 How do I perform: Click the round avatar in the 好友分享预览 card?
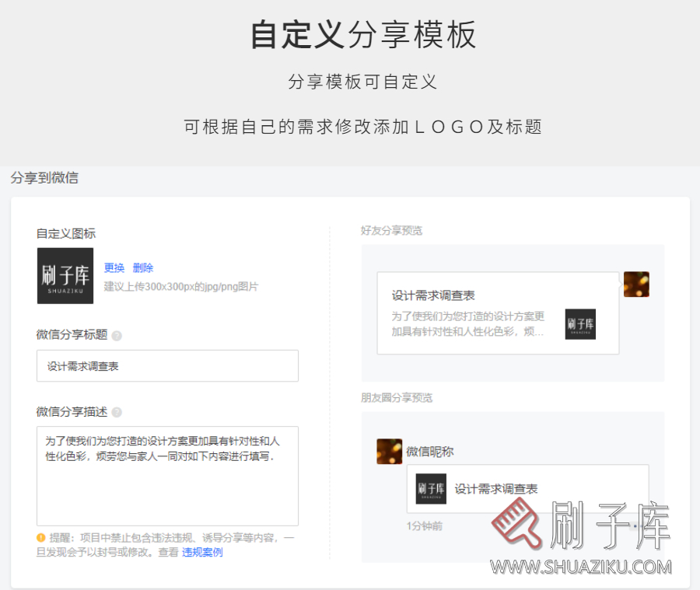(636, 285)
